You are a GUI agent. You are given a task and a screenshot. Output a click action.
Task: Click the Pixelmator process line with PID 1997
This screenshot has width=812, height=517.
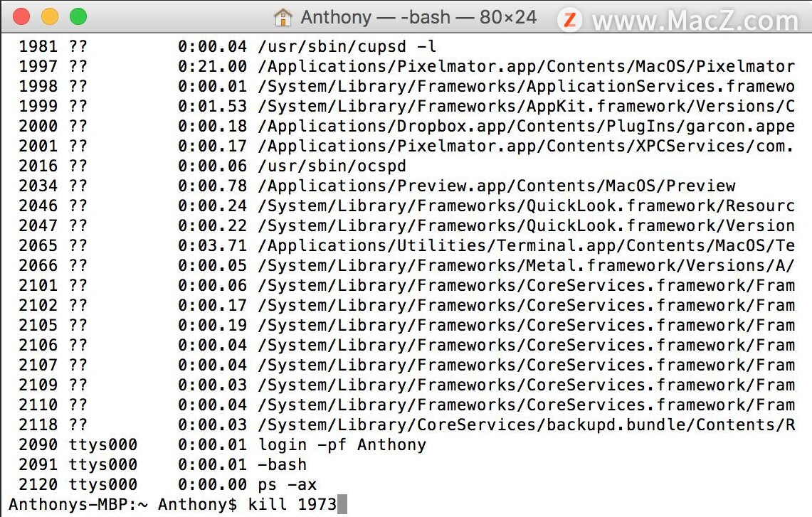pos(406,66)
